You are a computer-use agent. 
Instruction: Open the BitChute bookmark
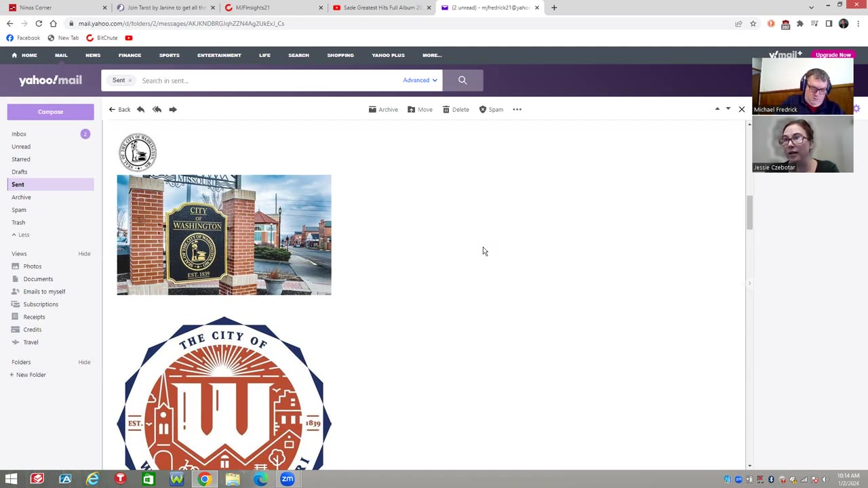(102, 38)
